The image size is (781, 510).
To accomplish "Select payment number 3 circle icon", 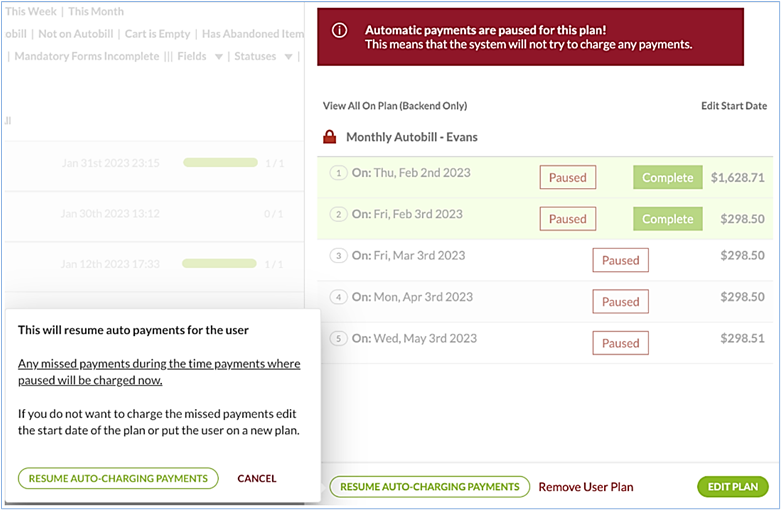I will (x=338, y=256).
